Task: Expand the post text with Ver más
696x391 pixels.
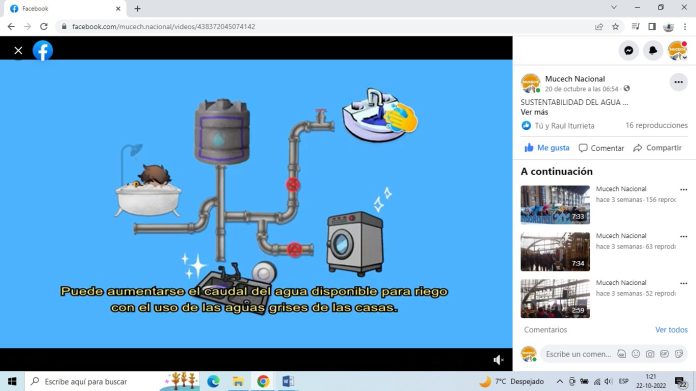Action: 534,112
